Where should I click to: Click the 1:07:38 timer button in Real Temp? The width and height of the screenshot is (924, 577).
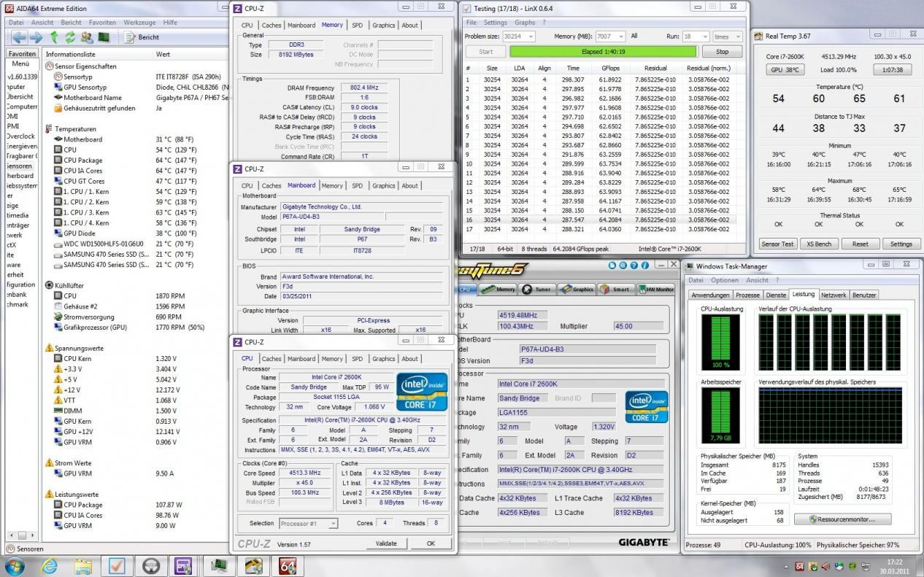coord(893,70)
